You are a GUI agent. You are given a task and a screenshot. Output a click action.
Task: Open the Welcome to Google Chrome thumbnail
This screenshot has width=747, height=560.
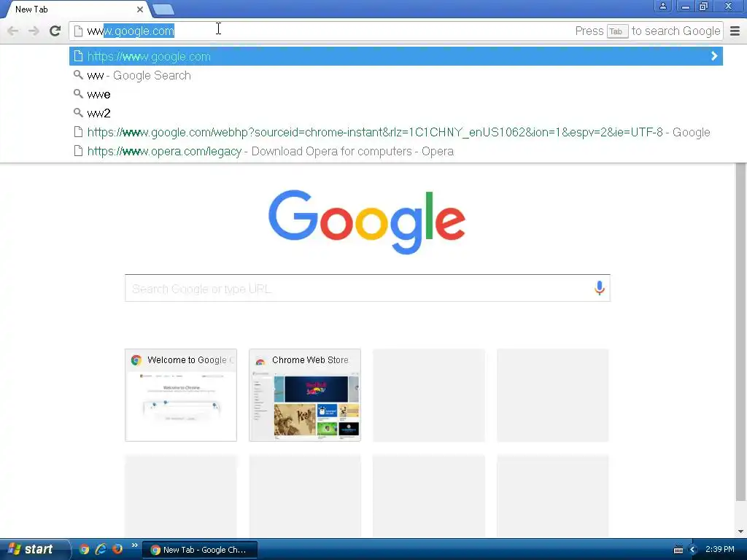(x=181, y=395)
